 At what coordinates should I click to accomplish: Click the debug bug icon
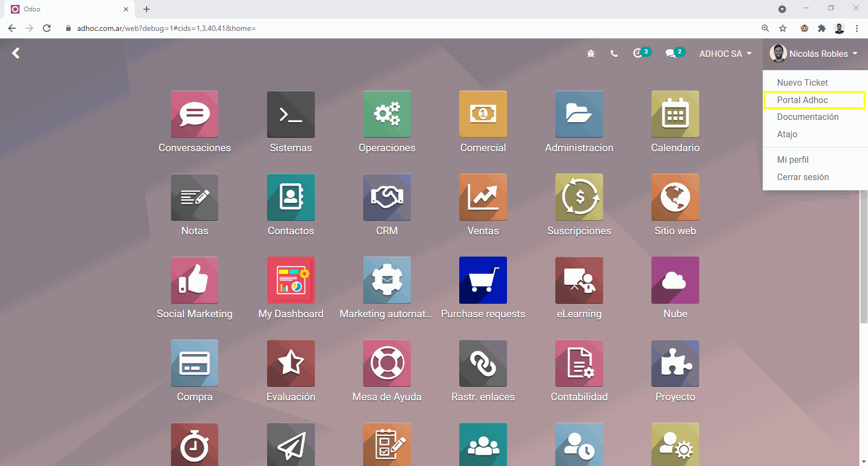(x=591, y=54)
